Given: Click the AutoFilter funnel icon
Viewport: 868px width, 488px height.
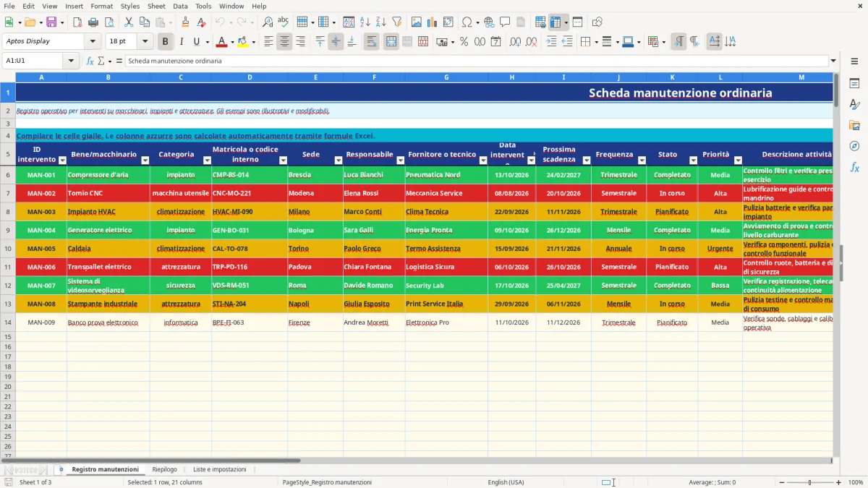Looking at the screenshot, I should (396, 22).
